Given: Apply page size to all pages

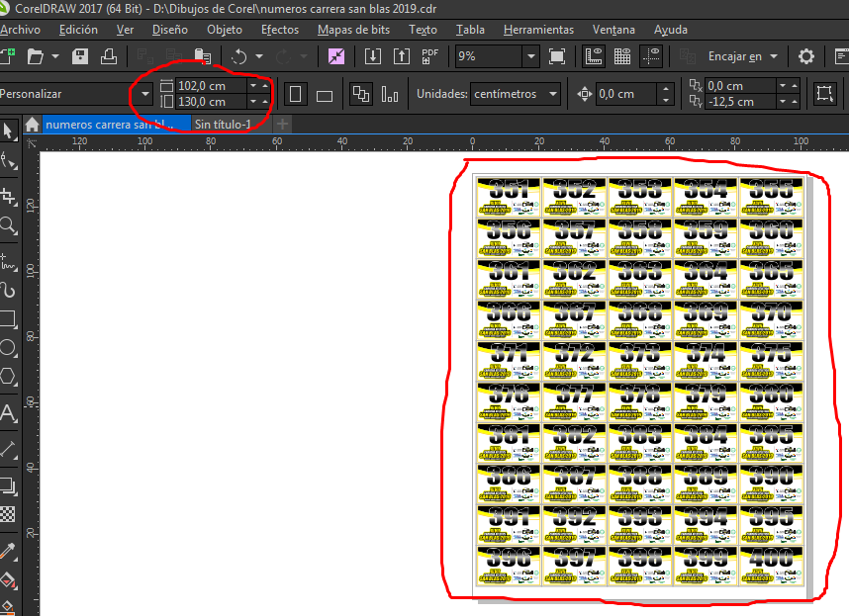Looking at the screenshot, I should pyautogui.click(x=360, y=94).
